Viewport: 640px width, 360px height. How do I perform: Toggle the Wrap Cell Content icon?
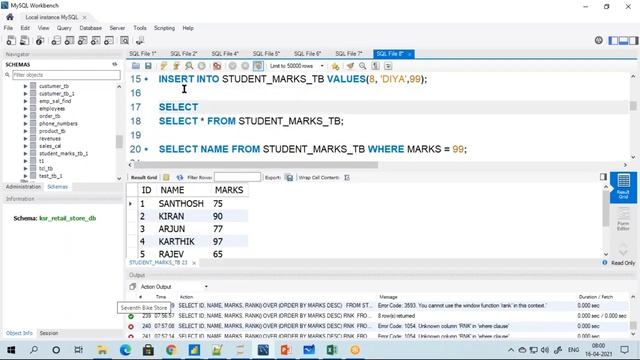347,178
